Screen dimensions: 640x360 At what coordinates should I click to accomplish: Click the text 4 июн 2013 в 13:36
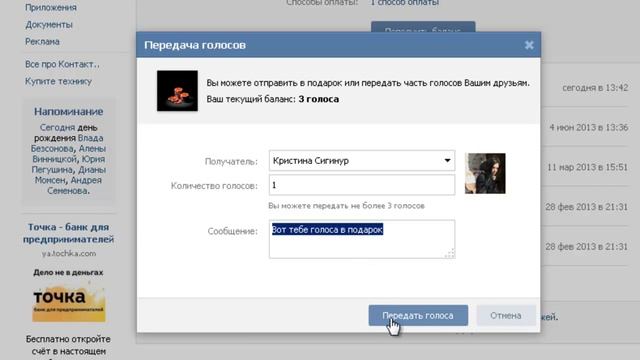(x=588, y=127)
